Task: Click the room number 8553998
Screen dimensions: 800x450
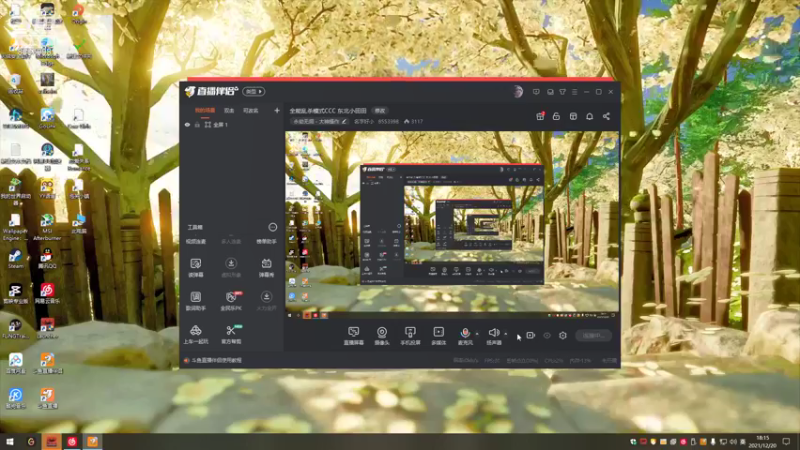Action: [388, 121]
